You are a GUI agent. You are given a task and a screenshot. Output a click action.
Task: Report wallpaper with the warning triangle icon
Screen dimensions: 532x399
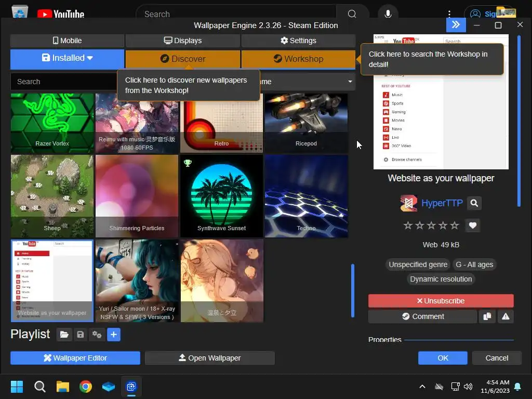click(x=506, y=316)
